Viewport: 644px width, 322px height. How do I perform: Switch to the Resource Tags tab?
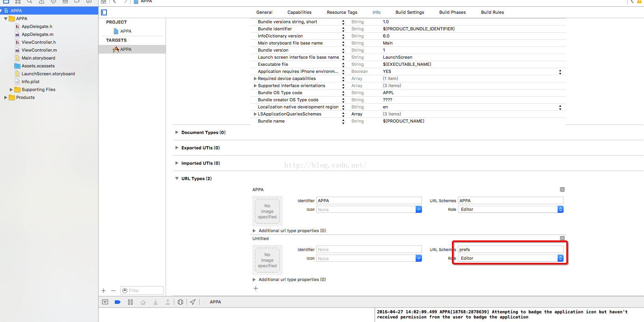click(342, 12)
